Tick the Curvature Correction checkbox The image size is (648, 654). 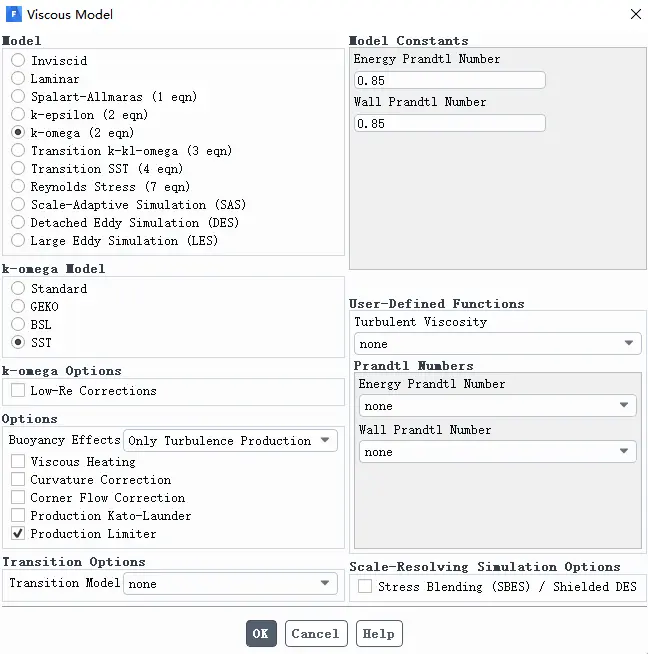click(x=18, y=479)
